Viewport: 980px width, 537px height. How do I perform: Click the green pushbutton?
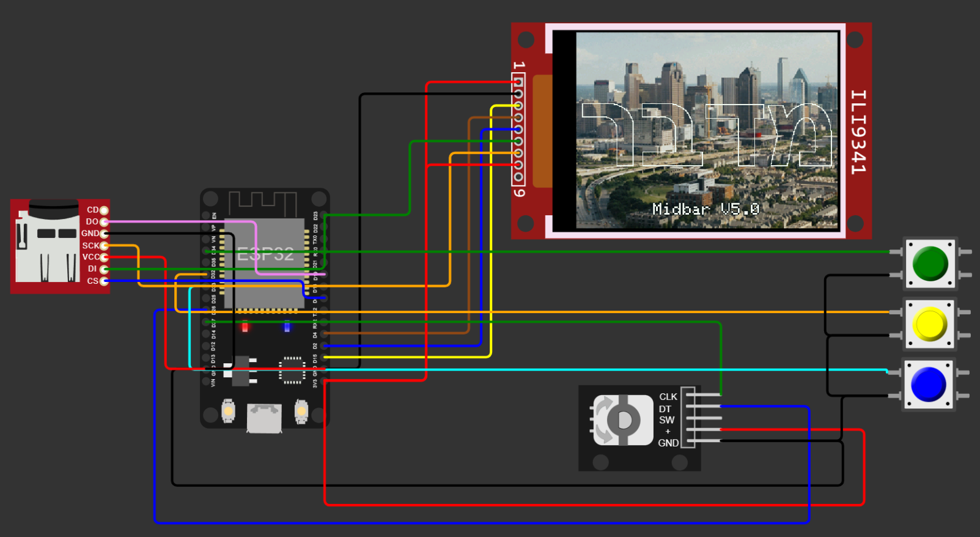[x=930, y=264]
